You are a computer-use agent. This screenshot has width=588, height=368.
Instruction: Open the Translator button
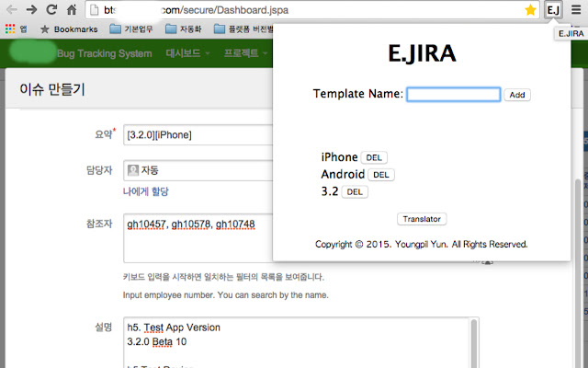point(422,219)
